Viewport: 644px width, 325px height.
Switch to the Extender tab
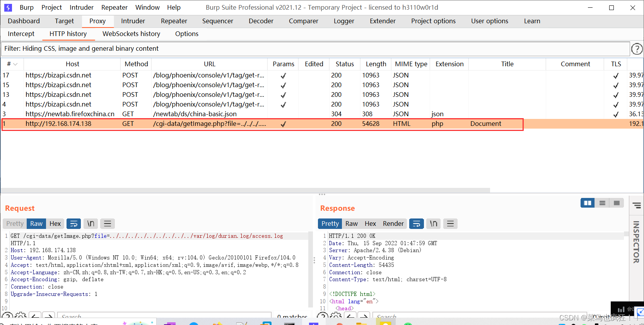[x=383, y=21]
